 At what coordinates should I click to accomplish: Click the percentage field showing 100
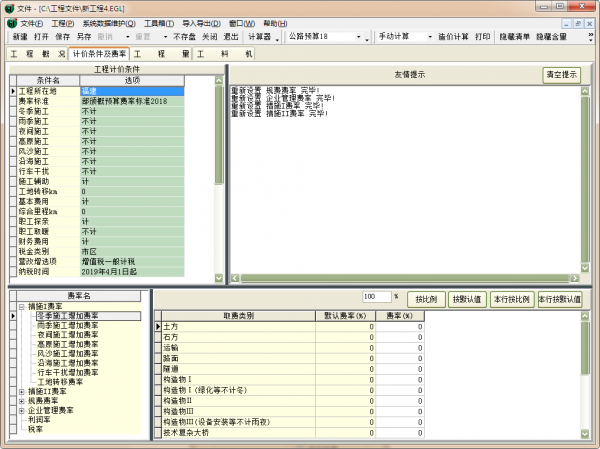coord(376,297)
